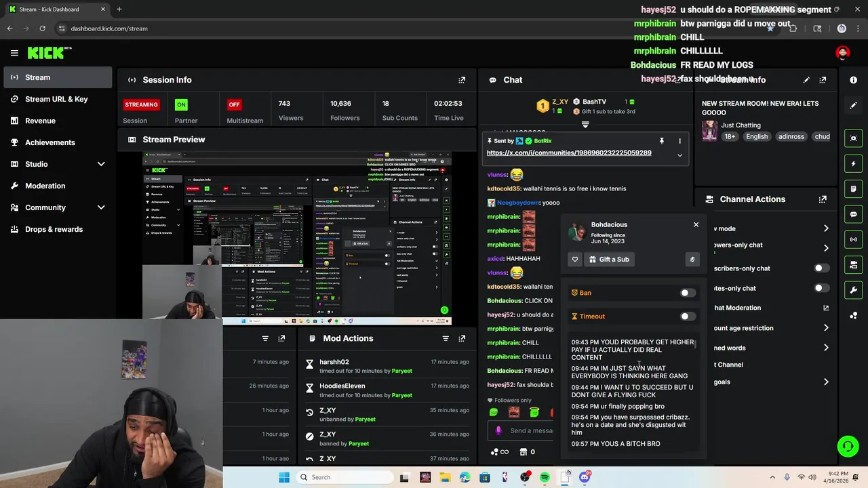Open Drops & rewards page
The image size is (868, 488).
tap(58, 229)
